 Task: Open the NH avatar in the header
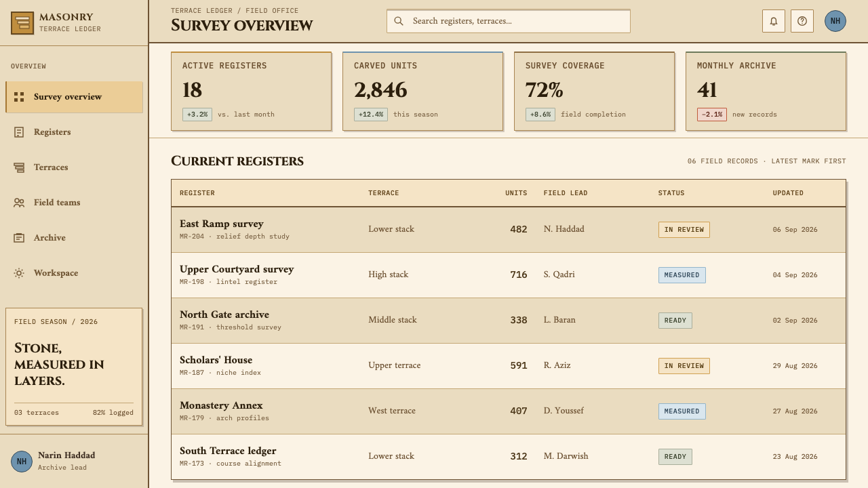tap(835, 21)
